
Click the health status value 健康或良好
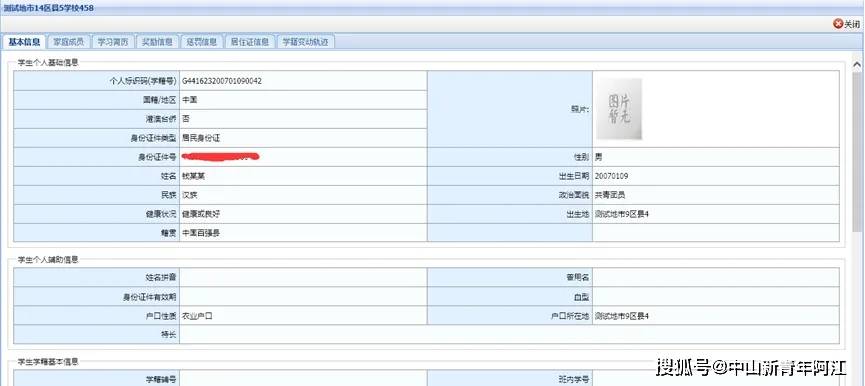click(201, 214)
